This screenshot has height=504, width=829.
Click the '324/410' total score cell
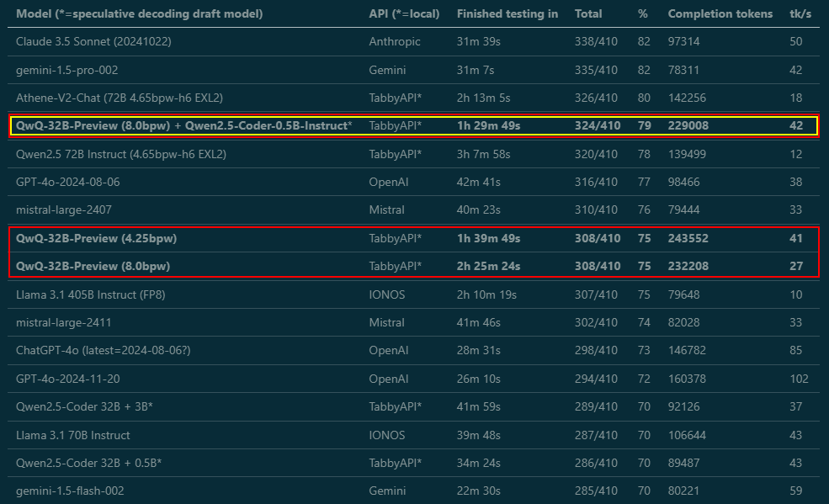[x=598, y=125]
